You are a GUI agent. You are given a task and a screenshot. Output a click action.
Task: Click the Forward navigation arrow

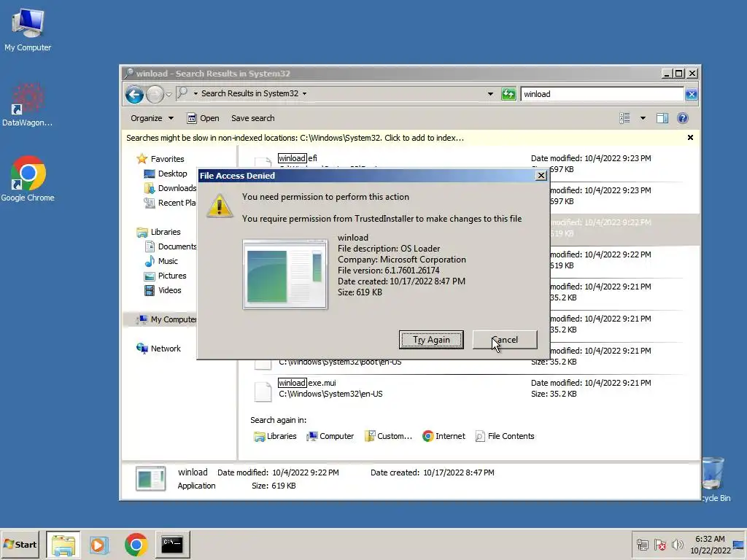coord(155,94)
